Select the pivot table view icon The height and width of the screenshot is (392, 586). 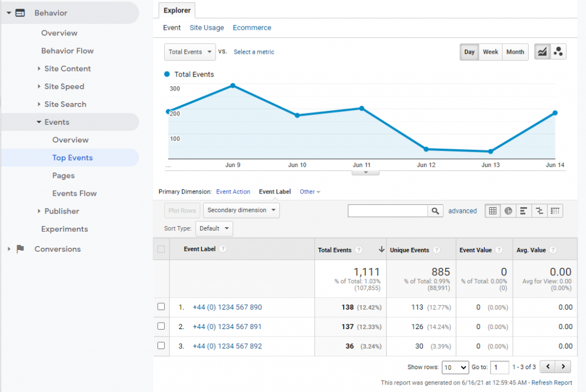555,211
